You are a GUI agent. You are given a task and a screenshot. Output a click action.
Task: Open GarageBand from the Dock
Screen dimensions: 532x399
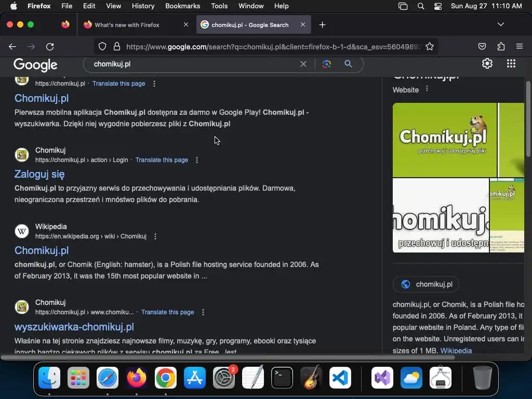(311, 378)
